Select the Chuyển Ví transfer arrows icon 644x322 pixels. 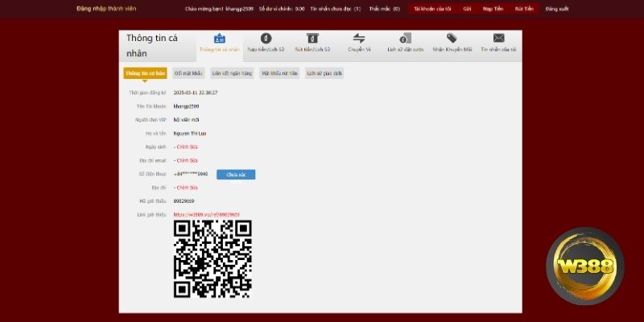pyautogui.click(x=359, y=38)
